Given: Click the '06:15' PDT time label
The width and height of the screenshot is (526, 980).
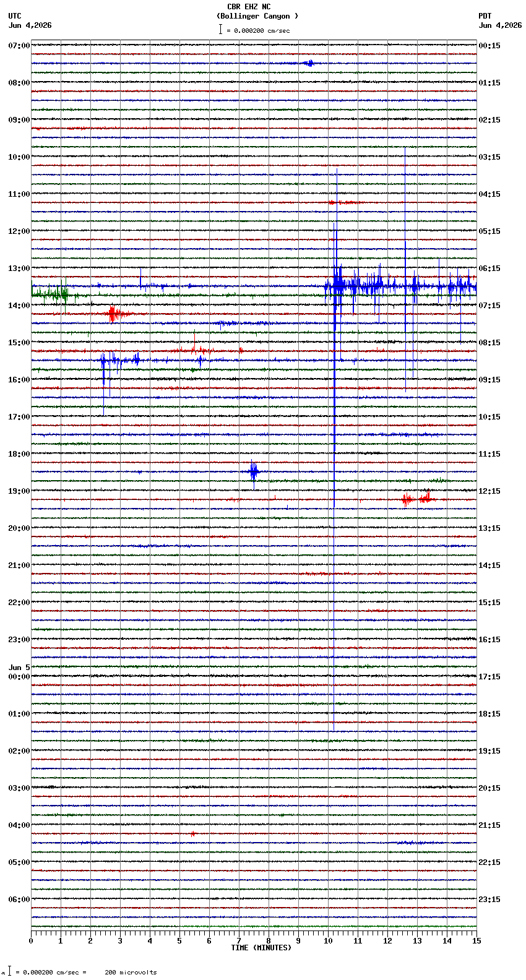Looking at the screenshot, I should click(489, 269).
